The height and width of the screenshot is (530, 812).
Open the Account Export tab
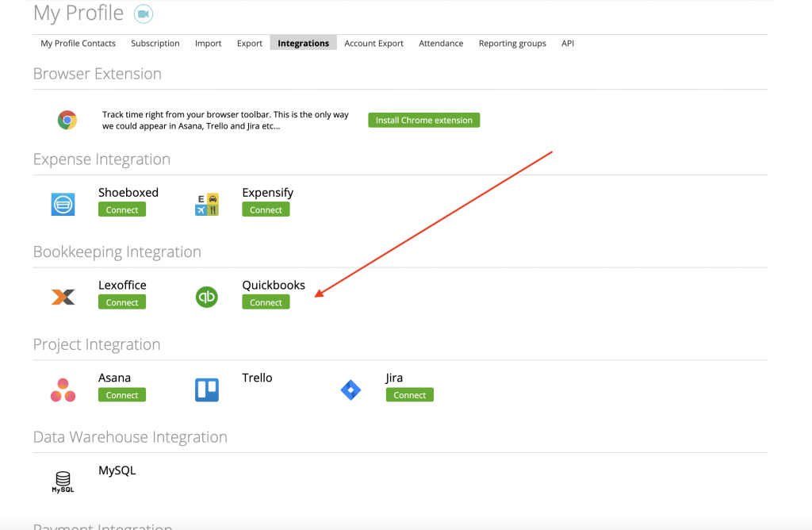pyautogui.click(x=374, y=43)
